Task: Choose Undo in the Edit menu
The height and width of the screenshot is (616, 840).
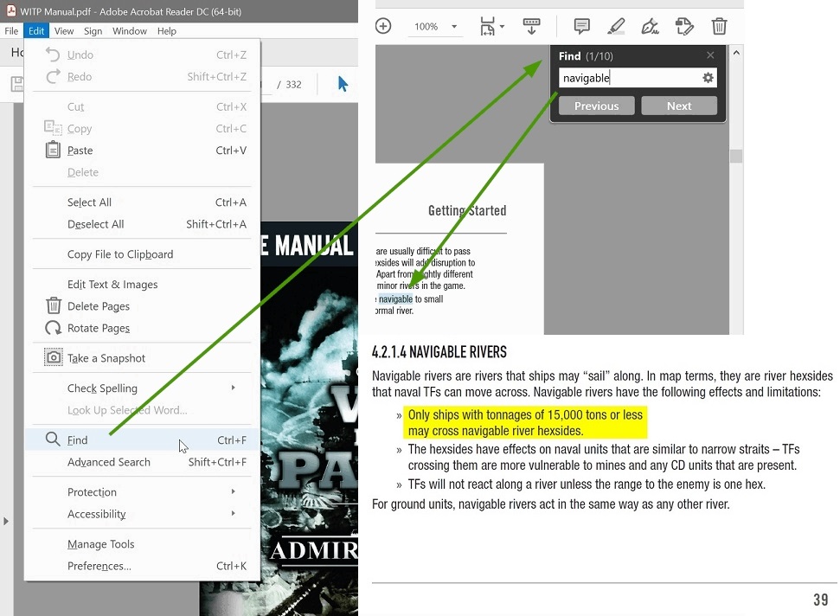Action: 143,55
